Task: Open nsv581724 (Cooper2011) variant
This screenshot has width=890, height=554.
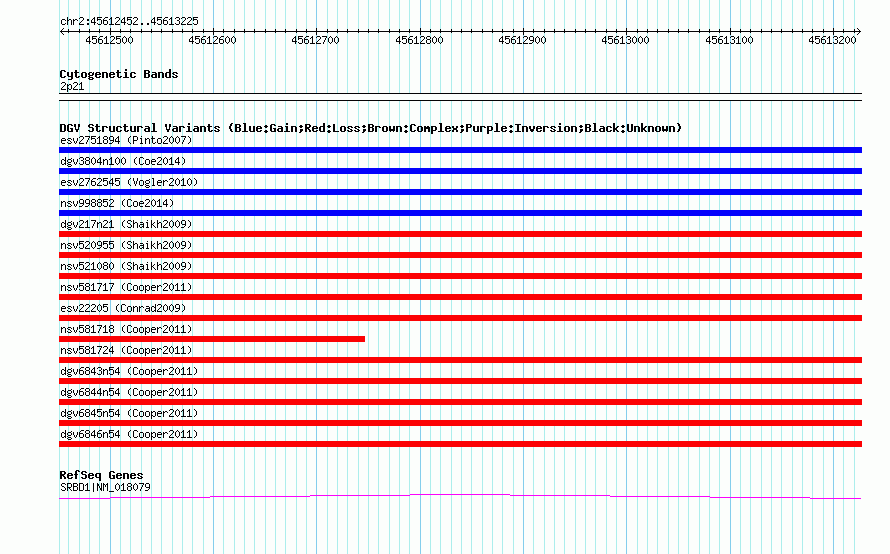Action: click(x=126, y=350)
